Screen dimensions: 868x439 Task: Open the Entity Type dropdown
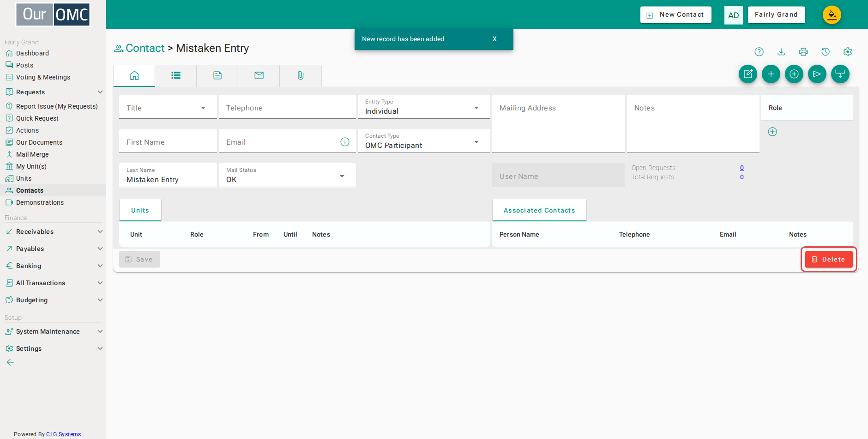pyautogui.click(x=424, y=107)
